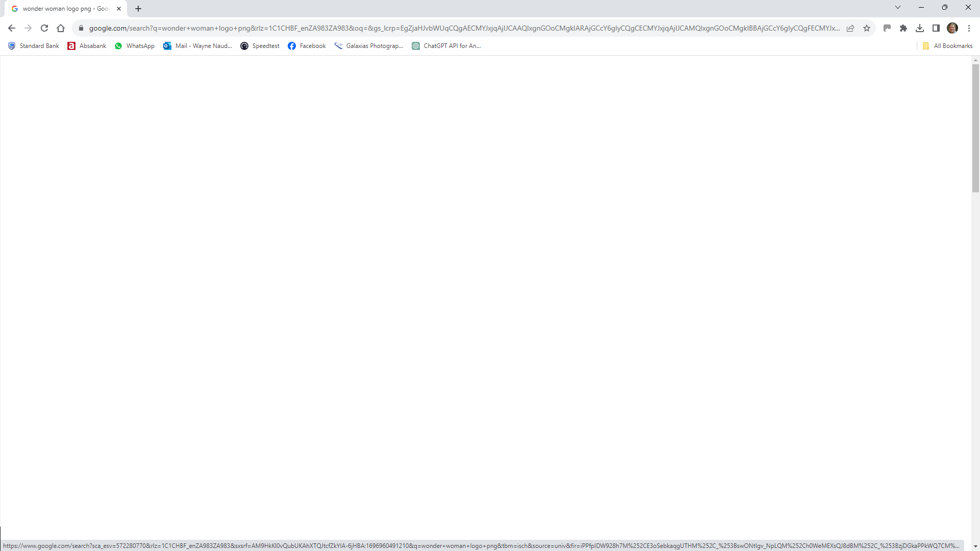980x551 pixels.
Task: Open the Standard Bank bookmark
Action: coord(34,45)
